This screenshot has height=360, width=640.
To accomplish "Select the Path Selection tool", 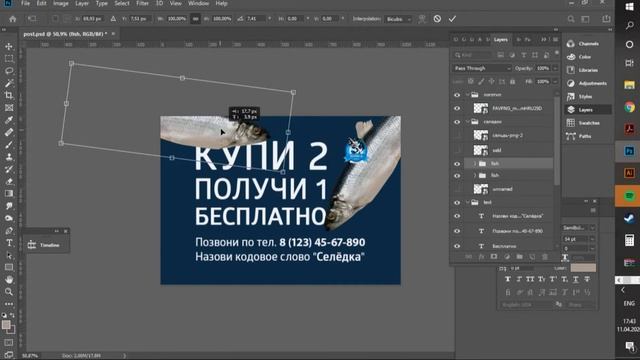I will 9,255.
